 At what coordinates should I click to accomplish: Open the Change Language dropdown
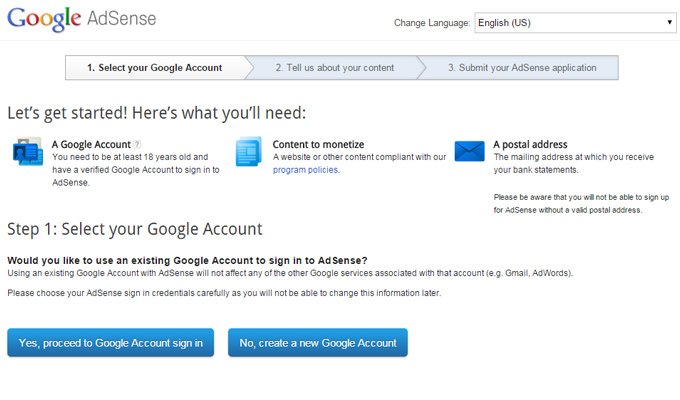click(x=575, y=23)
